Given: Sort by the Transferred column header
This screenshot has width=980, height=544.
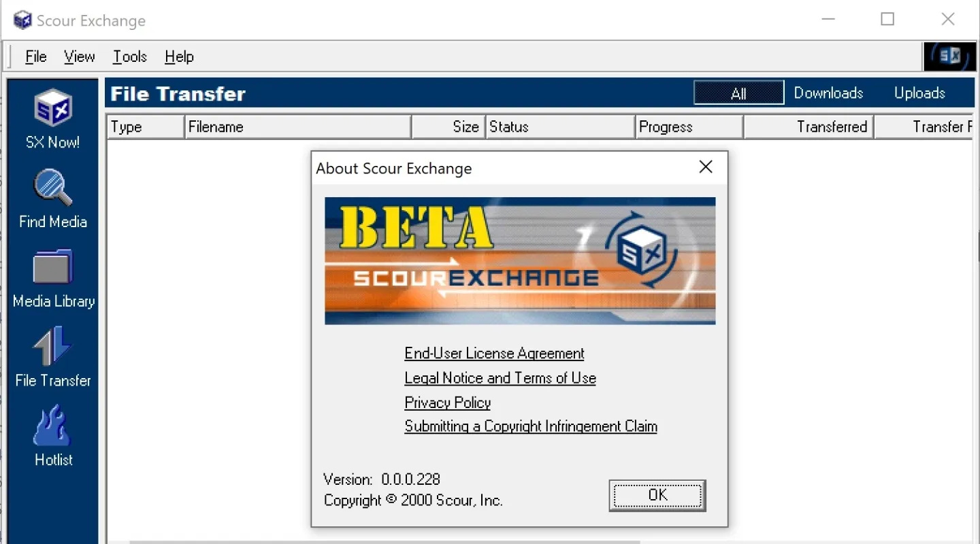Looking at the screenshot, I should (x=808, y=126).
